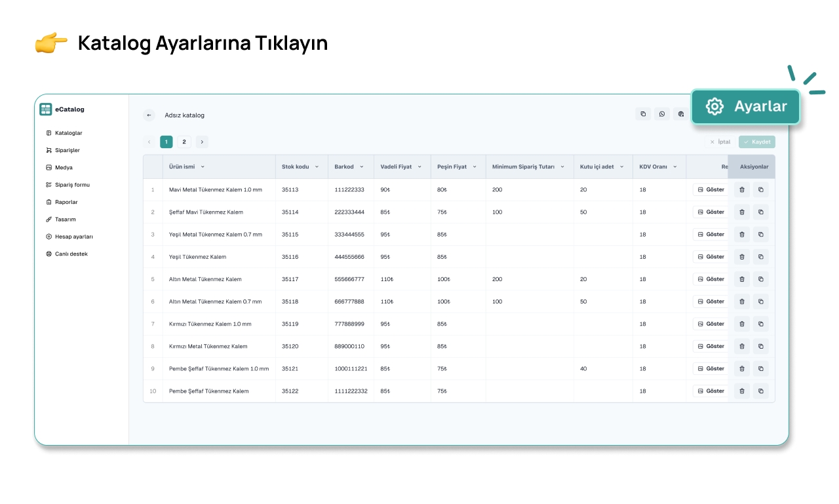Expand the Vadeli Fiyat column dropdown
839x504 pixels.
click(419, 167)
